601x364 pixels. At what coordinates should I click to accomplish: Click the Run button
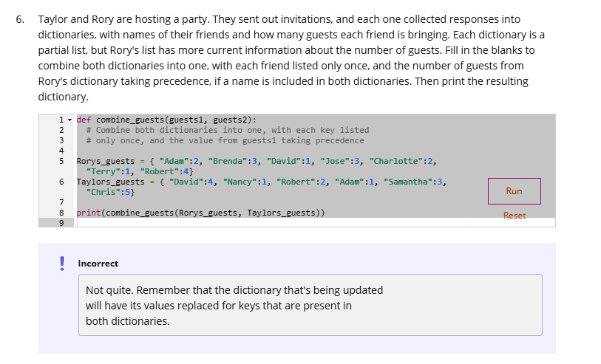coord(514,191)
